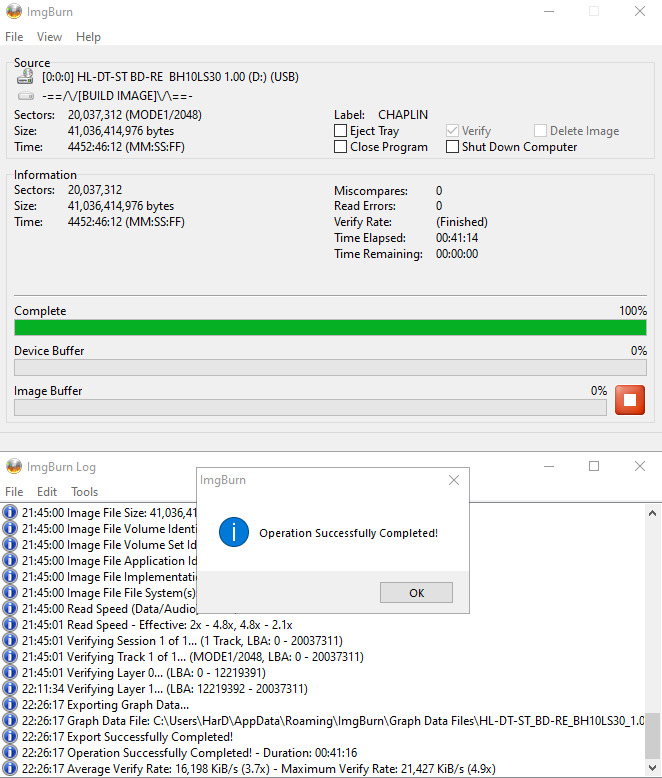Minimize the ImgBurn Log window
Viewport: 662px width, 778px height.
[x=549, y=466]
